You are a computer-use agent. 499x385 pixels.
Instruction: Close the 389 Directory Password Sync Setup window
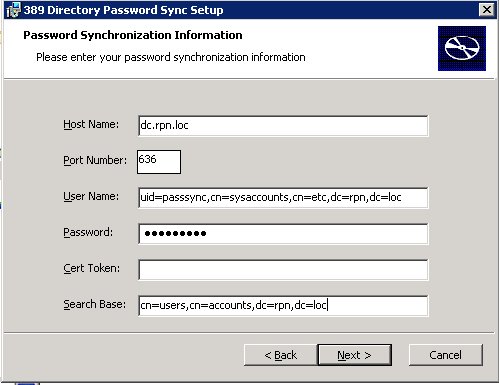[x=486, y=10]
